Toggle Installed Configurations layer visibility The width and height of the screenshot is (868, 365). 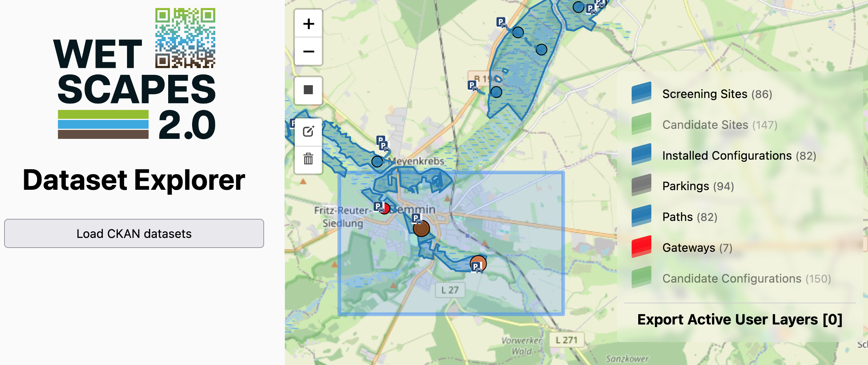pyautogui.click(x=739, y=155)
